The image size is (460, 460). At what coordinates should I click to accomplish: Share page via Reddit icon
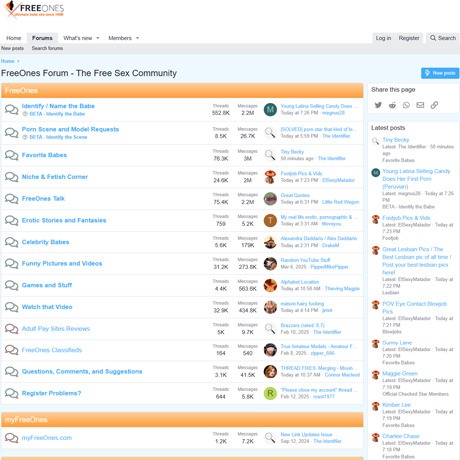[392, 105]
